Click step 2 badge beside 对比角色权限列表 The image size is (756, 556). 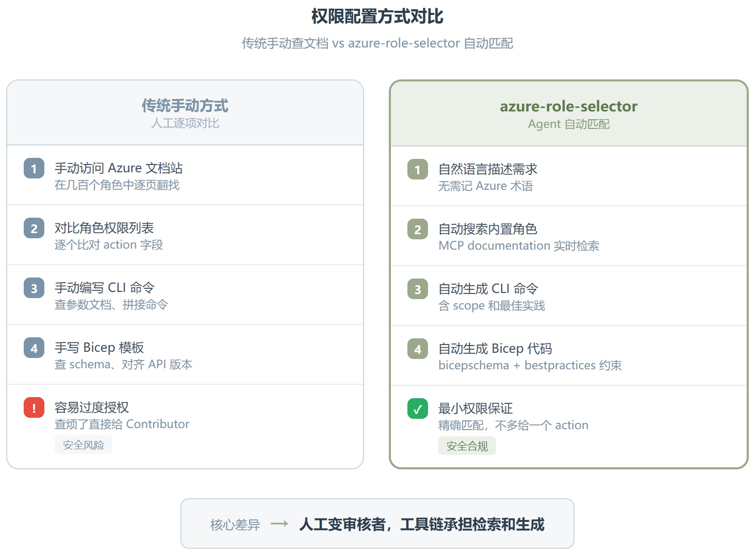tap(34, 228)
